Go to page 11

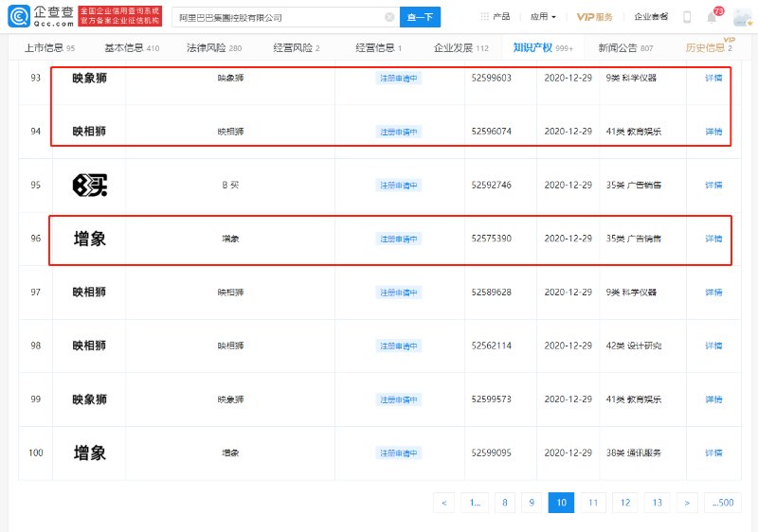click(x=593, y=503)
